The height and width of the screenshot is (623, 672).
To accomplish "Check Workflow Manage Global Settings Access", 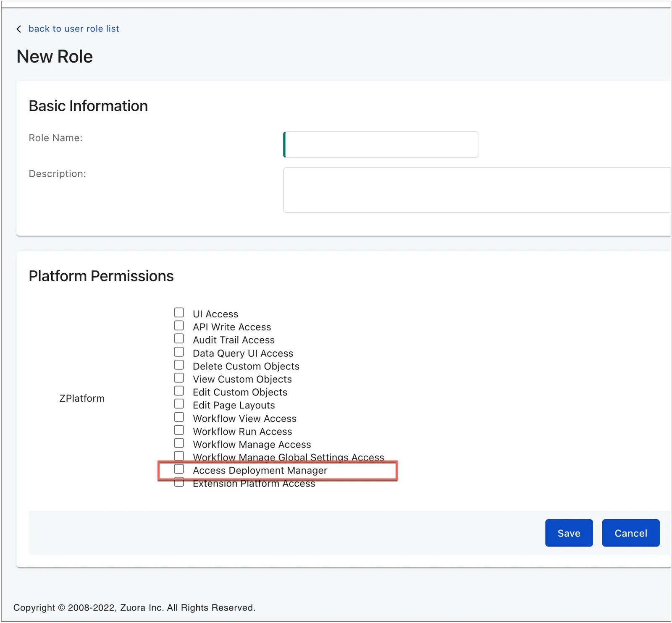I will pos(179,456).
